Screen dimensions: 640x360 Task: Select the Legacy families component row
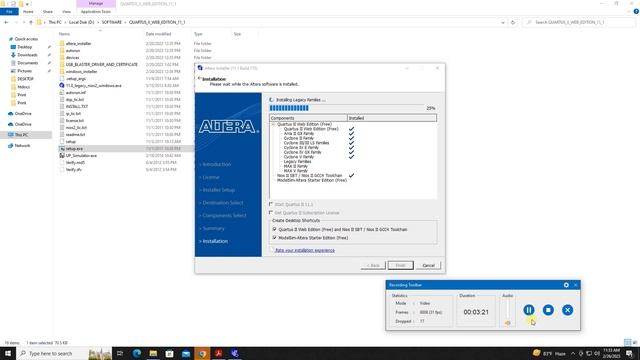(x=298, y=162)
